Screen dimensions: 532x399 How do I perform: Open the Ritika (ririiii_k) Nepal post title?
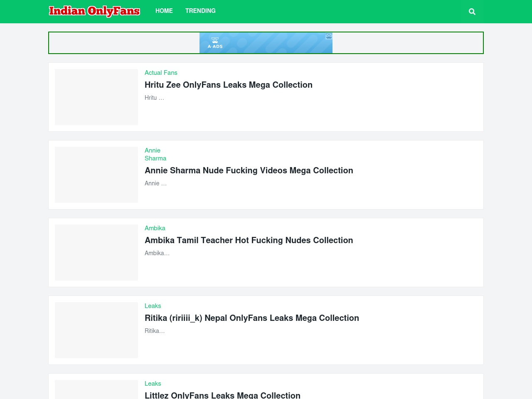(252, 318)
